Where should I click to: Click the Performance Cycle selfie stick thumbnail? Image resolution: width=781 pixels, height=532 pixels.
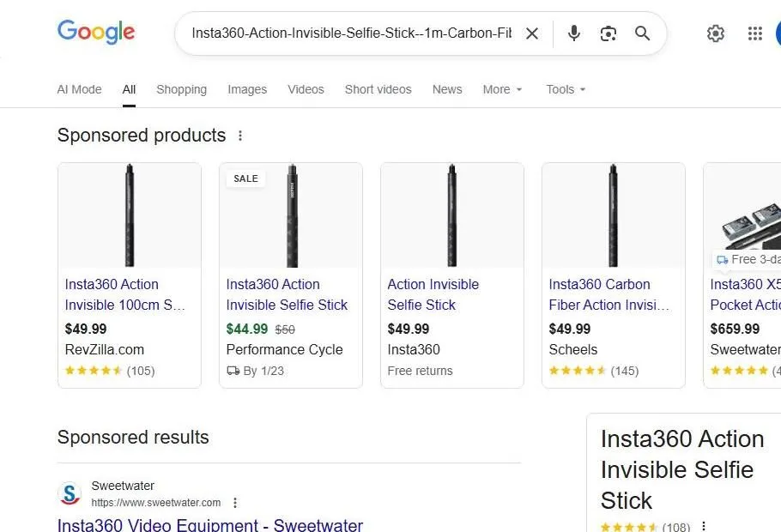click(x=290, y=215)
